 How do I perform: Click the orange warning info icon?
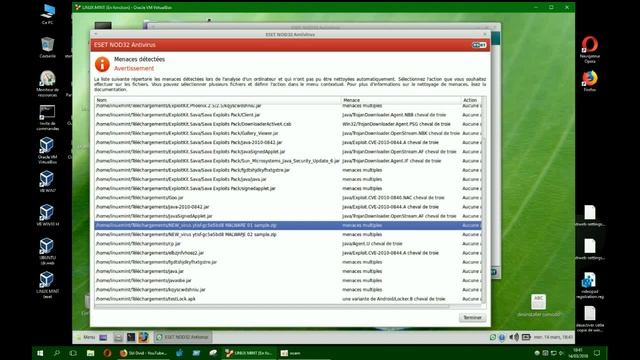tap(102, 64)
